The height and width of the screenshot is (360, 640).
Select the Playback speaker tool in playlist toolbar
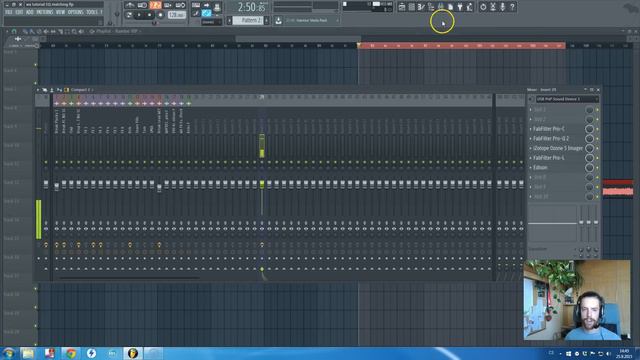(x=81, y=31)
